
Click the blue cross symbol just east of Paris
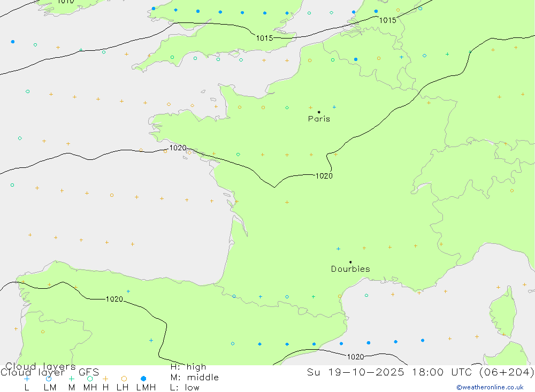click(334, 107)
